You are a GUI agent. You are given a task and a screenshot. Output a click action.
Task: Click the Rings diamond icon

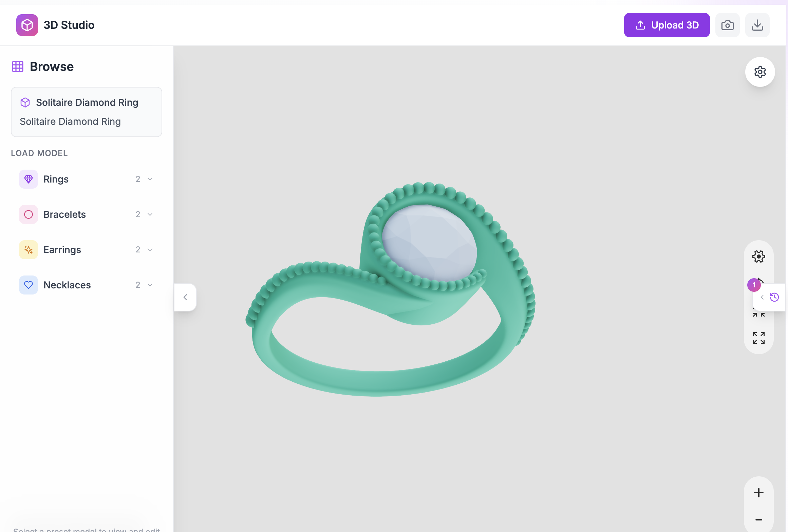coord(29,179)
